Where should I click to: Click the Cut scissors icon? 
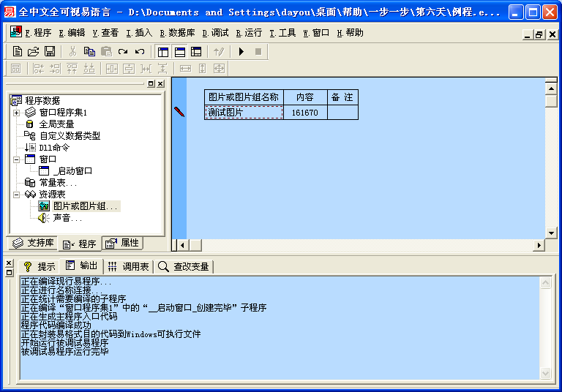tap(72, 52)
